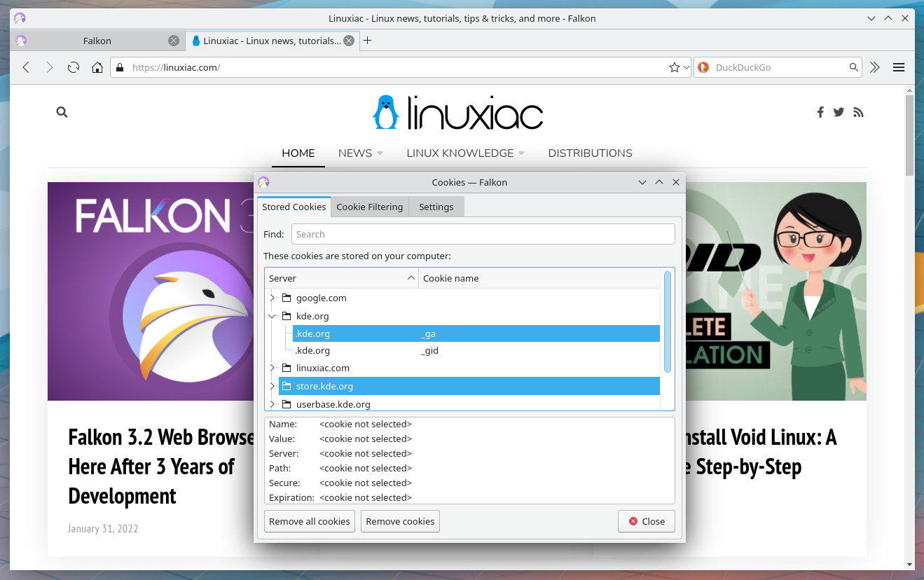Select the Linuxiac browser tab
This screenshot has width=924, height=580.
[x=272, y=41]
